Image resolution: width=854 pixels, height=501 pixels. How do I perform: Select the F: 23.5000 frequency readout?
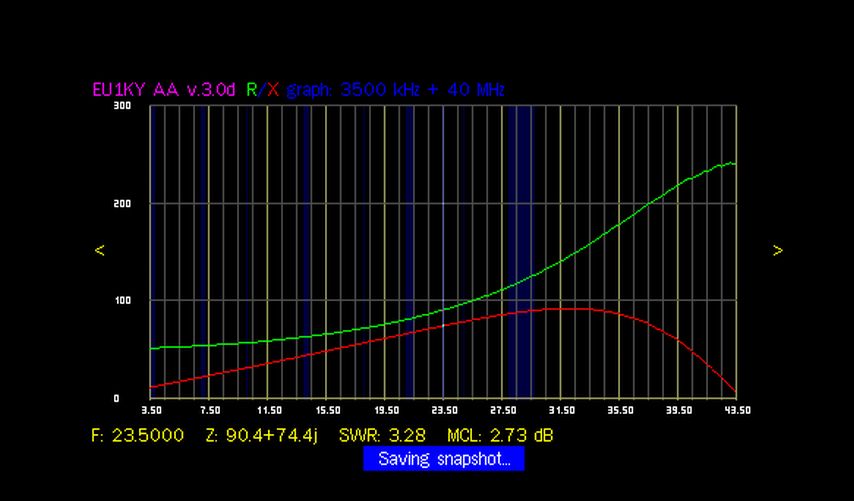click(137, 436)
